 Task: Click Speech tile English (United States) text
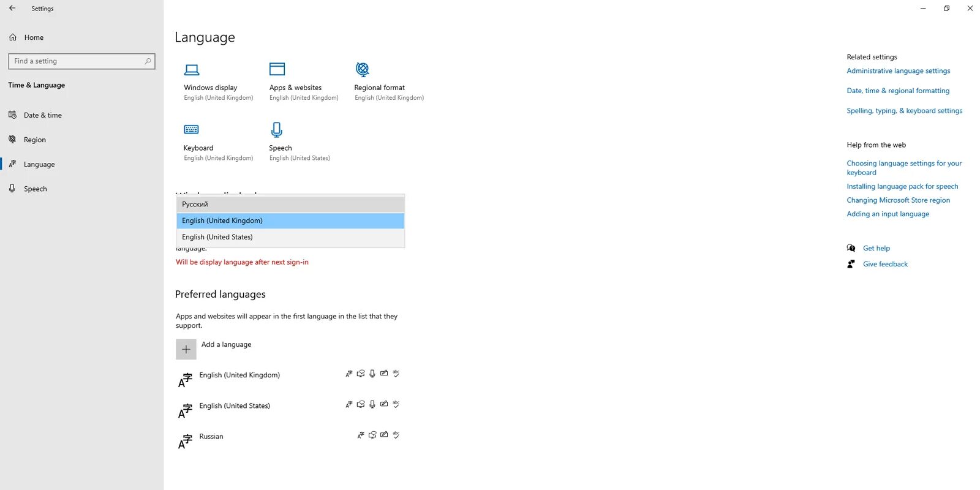click(x=300, y=158)
